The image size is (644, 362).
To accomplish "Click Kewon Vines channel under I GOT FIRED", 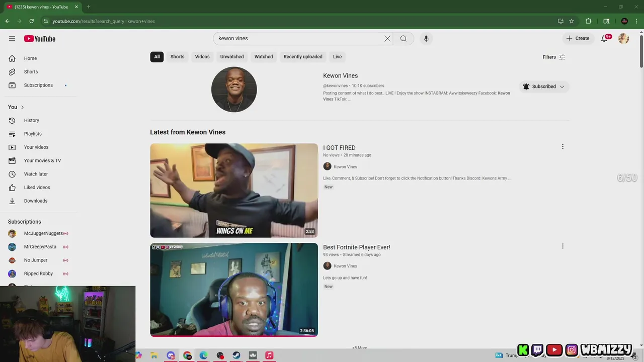I will (345, 167).
